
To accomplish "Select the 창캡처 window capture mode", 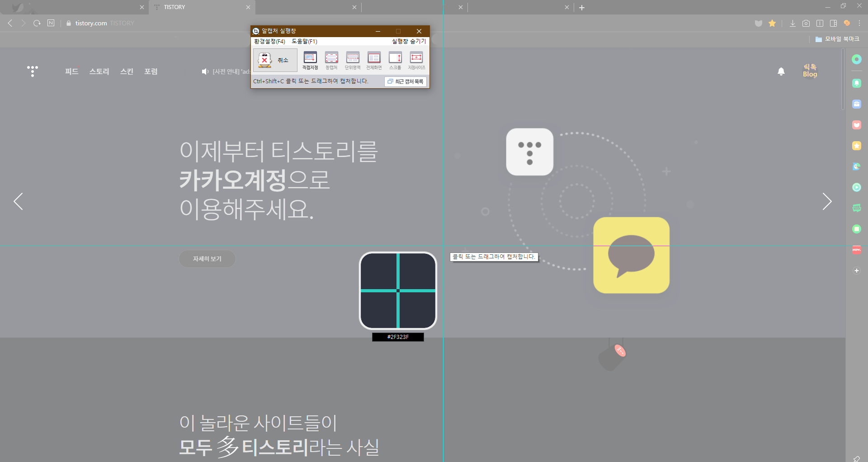I will pyautogui.click(x=331, y=60).
